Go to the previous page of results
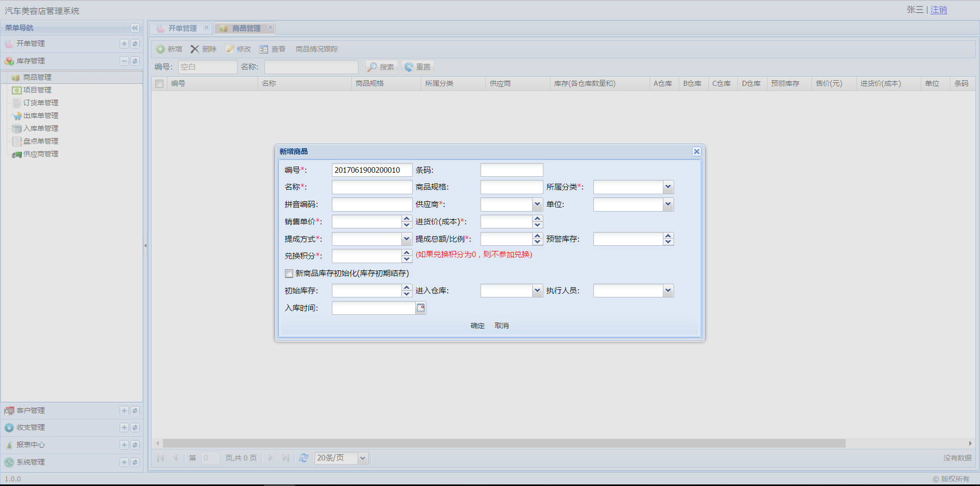The height and width of the screenshot is (486, 980). pyautogui.click(x=175, y=458)
